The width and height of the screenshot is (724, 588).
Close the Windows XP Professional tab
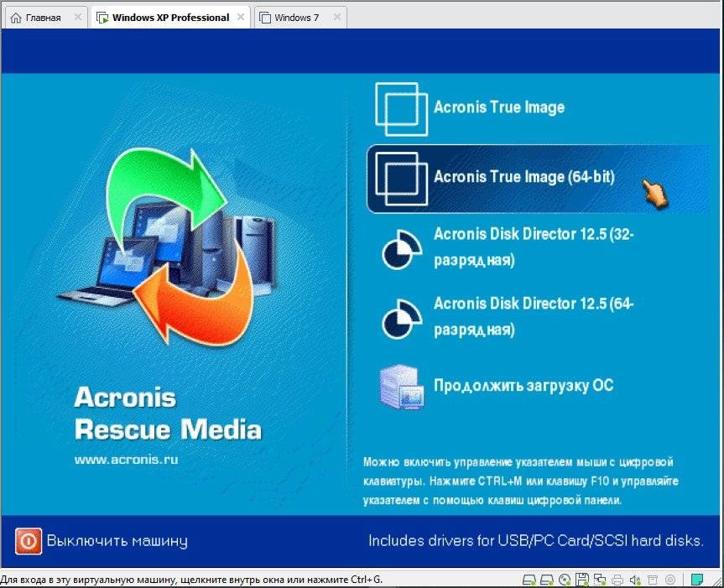click(241, 17)
